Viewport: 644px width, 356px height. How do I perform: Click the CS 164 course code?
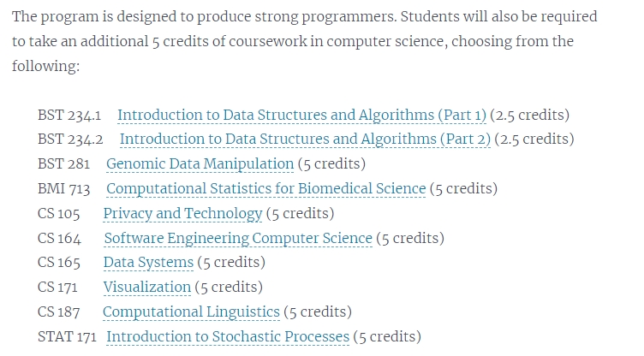59,239
